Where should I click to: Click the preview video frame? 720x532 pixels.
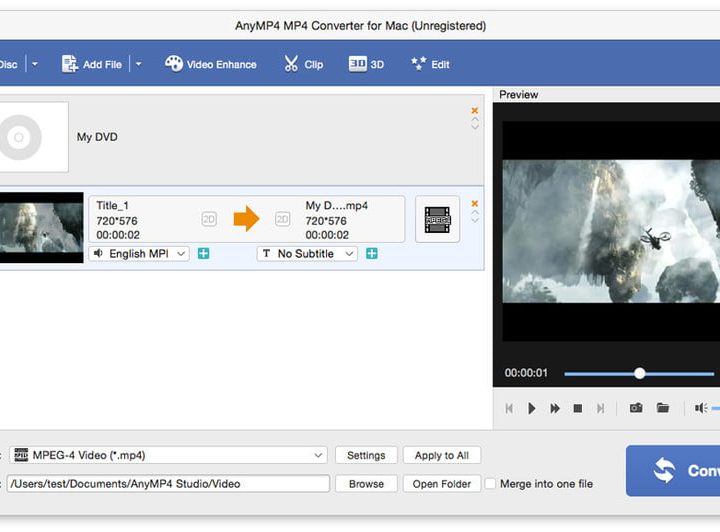611,231
